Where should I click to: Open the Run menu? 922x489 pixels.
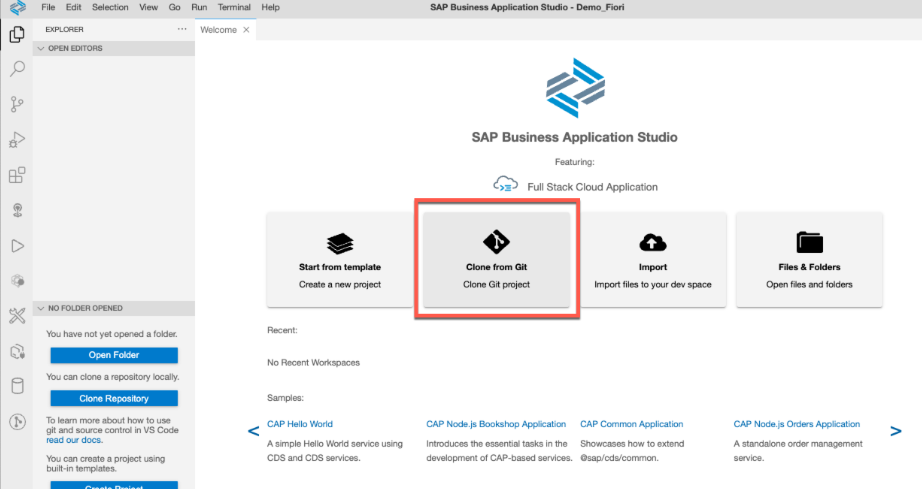(x=199, y=7)
